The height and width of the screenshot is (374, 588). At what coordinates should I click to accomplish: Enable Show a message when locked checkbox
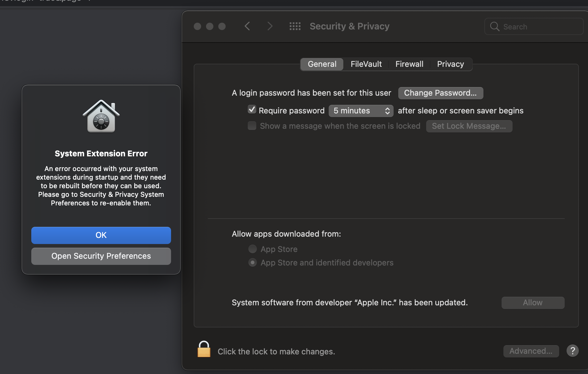(x=252, y=126)
